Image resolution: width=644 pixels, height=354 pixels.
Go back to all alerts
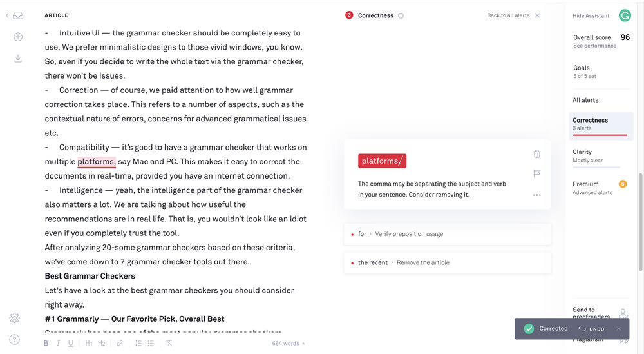[x=508, y=15]
